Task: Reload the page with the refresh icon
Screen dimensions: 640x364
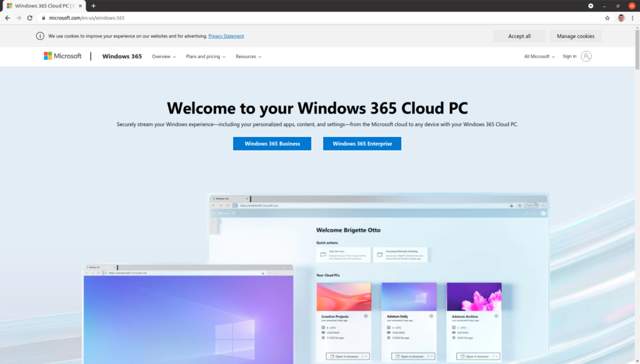Action: click(x=30, y=18)
